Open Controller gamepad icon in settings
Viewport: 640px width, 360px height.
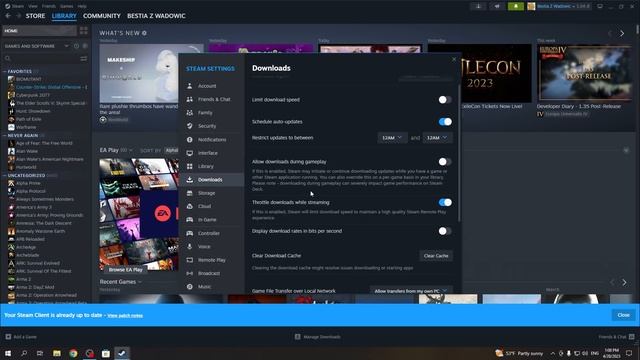[x=189, y=233]
